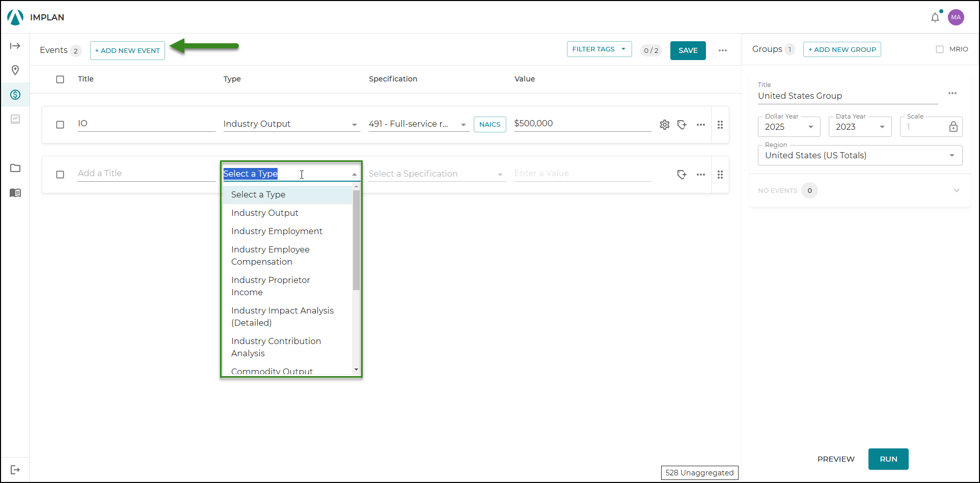
Task: Toggle the select-all events checkbox
Action: (x=60, y=79)
